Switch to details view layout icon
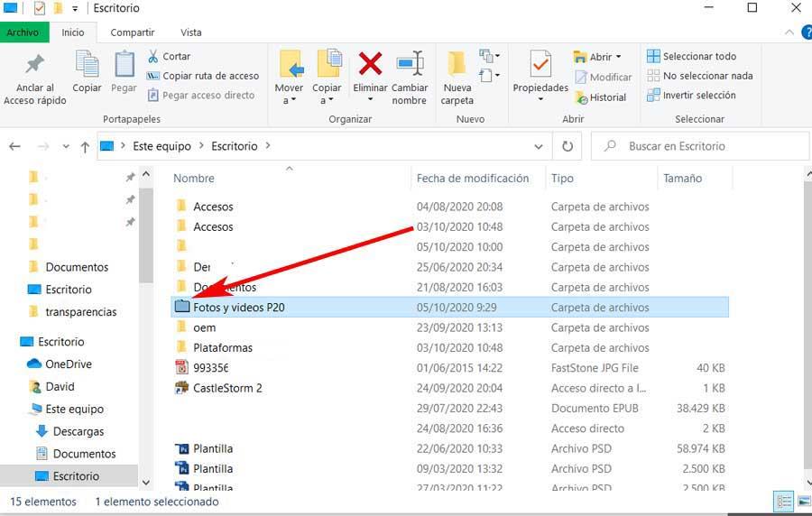The width and height of the screenshot is (812, 516). pos(784,502)
